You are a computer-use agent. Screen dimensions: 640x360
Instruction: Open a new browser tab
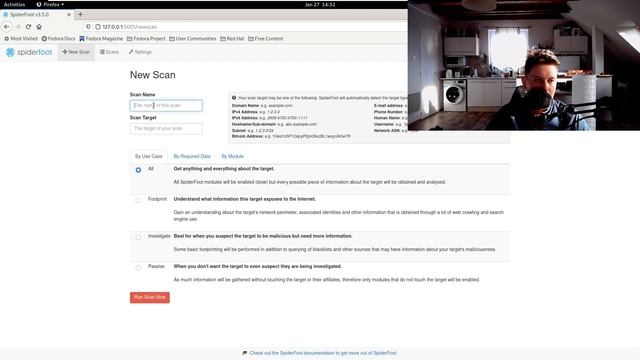80,14
